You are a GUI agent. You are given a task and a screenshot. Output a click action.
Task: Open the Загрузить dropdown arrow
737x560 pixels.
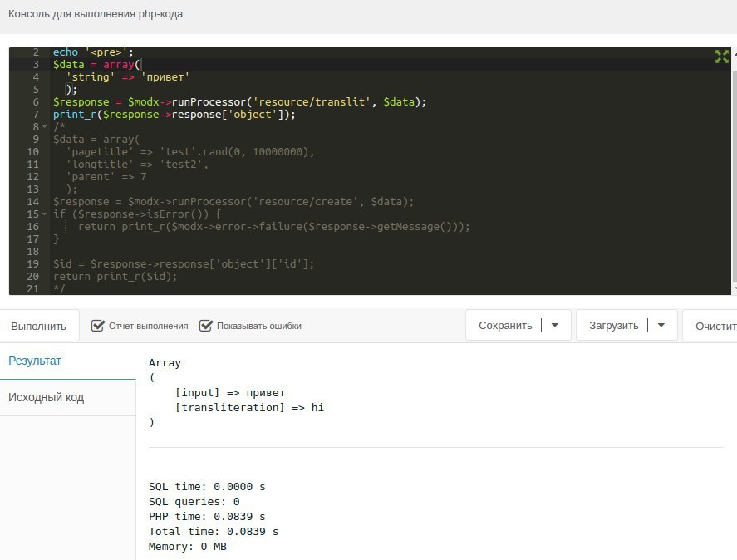[661, 326]
